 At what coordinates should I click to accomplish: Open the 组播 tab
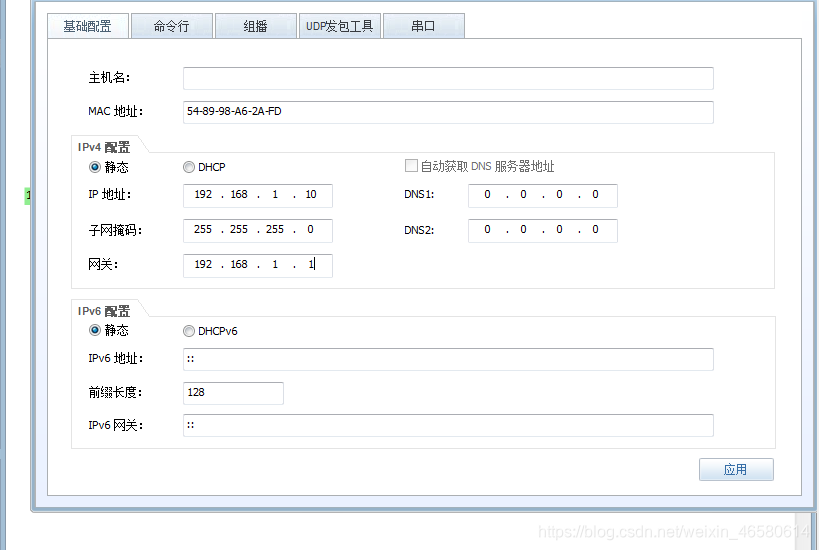256,26
